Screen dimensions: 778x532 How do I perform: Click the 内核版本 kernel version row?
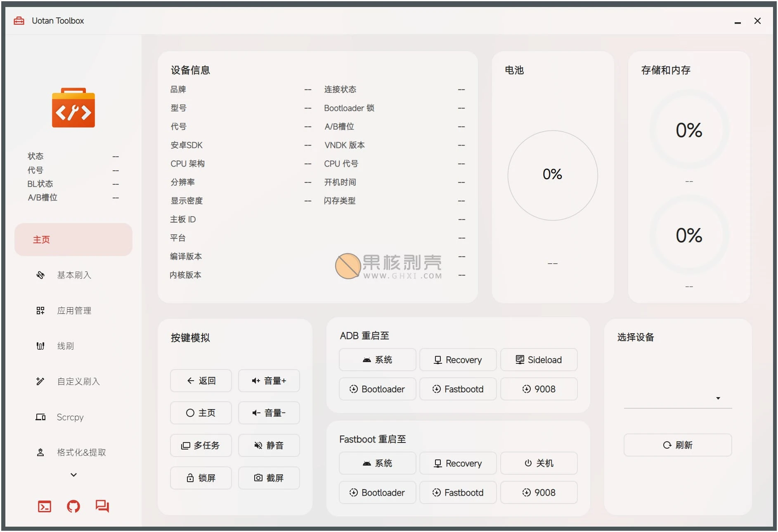pos(317,275)
